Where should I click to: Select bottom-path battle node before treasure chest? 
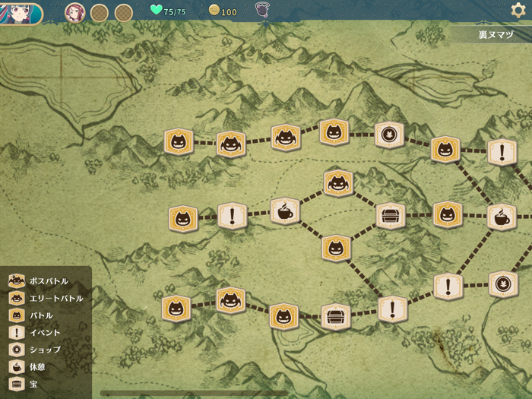click(283, 317)
